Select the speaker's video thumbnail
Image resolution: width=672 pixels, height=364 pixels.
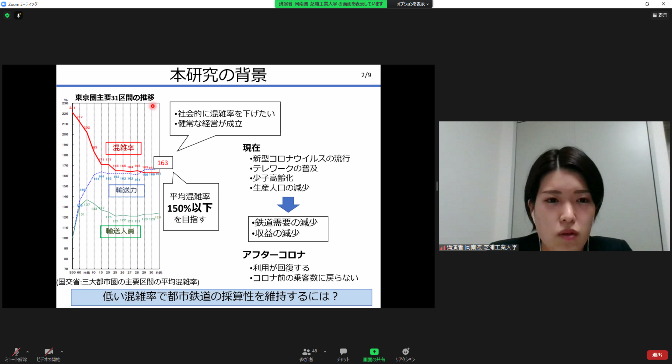point(554,186)
